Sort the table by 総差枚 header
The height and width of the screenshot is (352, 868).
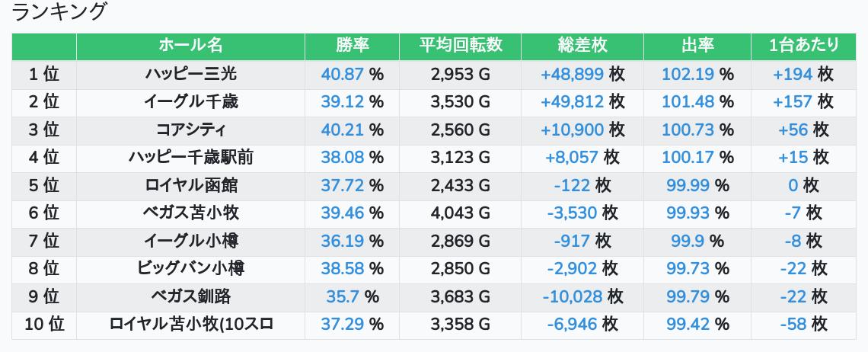coord(582,46)
